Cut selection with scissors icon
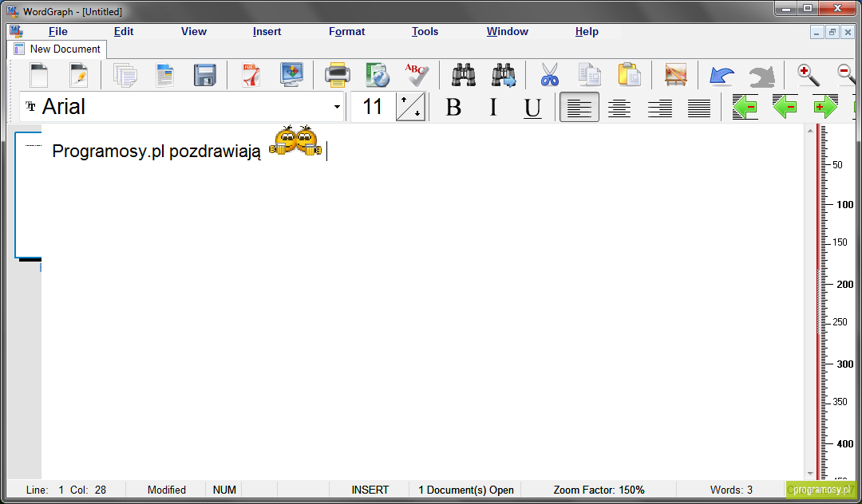This screenshot has width=862, height=504. click(x=549, y=75)
